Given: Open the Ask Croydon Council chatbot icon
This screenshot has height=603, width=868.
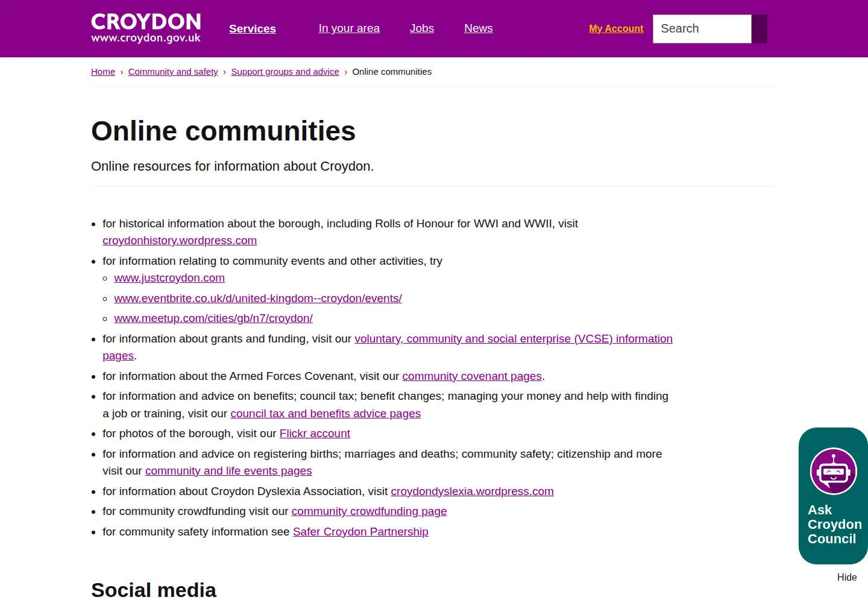Looking at the screenshot, I should coord(834,472).
